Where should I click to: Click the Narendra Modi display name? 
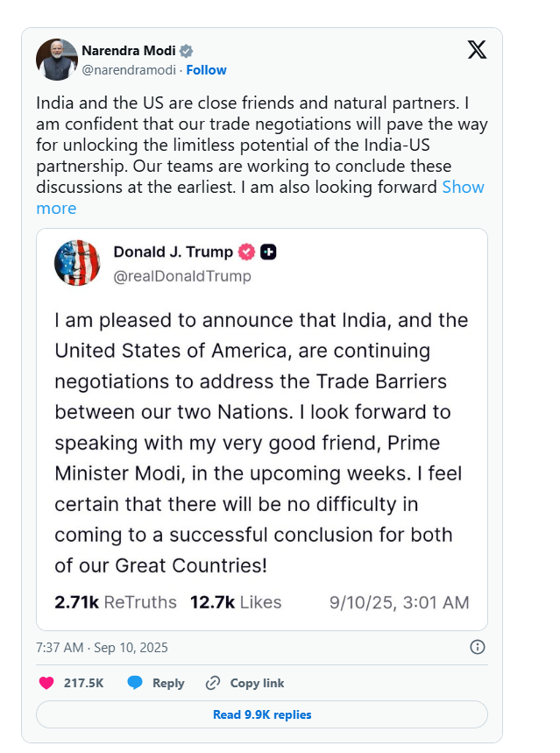pos(129,51)
